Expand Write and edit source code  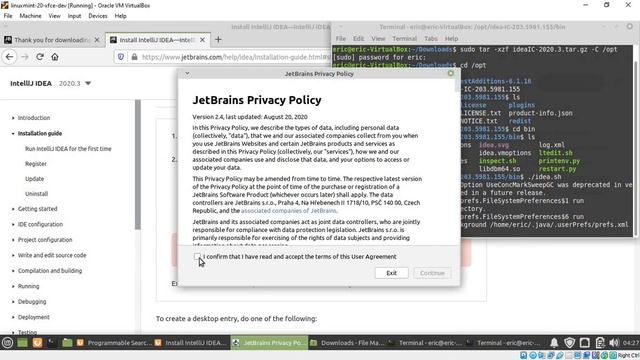pos(52,256)
